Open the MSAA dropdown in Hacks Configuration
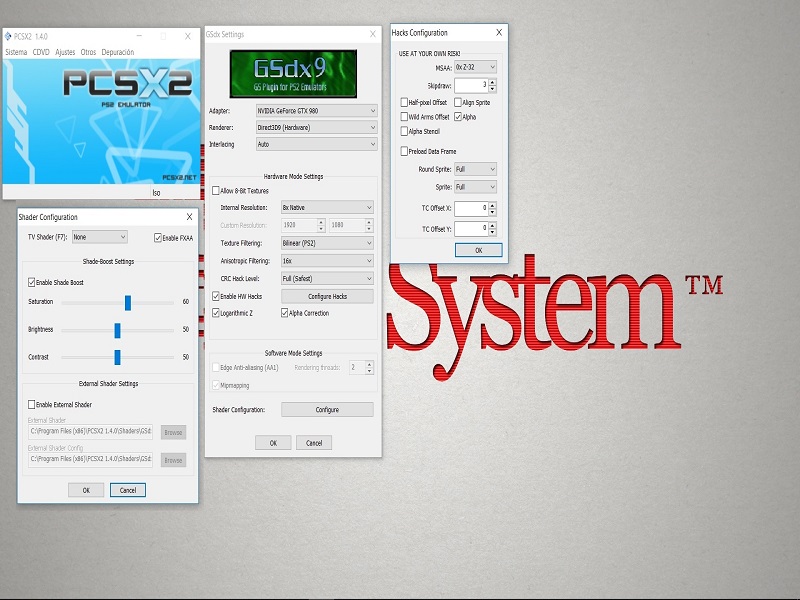This screenshot has width=800, height=600. click(475, 67)
